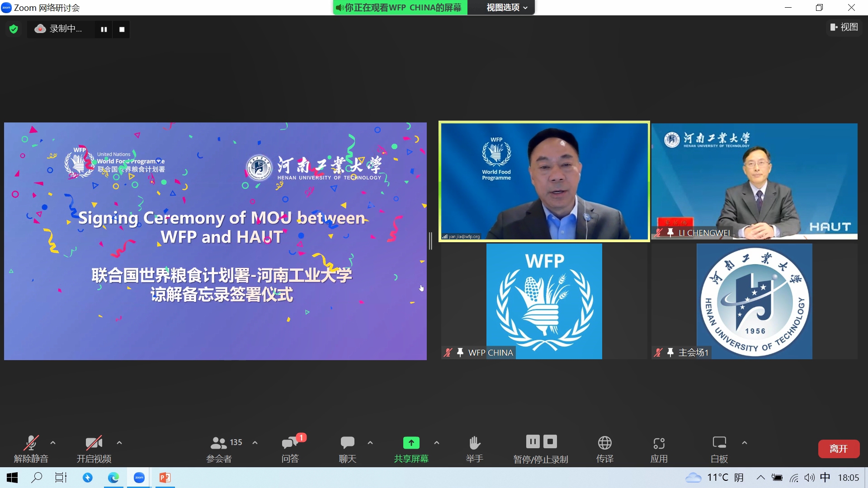Raise hand with 举手 icon
This screenshot has height=488, width=868.
(x=474, y=443)
